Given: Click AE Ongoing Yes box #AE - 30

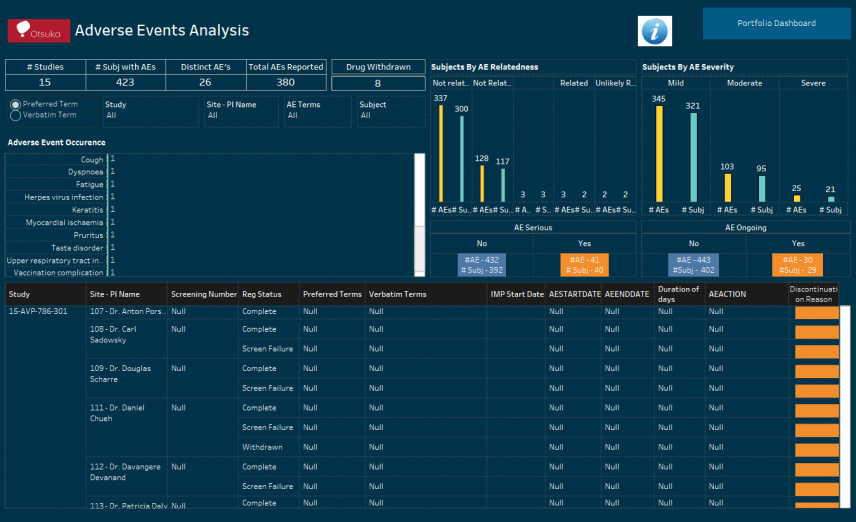Looking at the screenshot, I should tap(798, 265).
